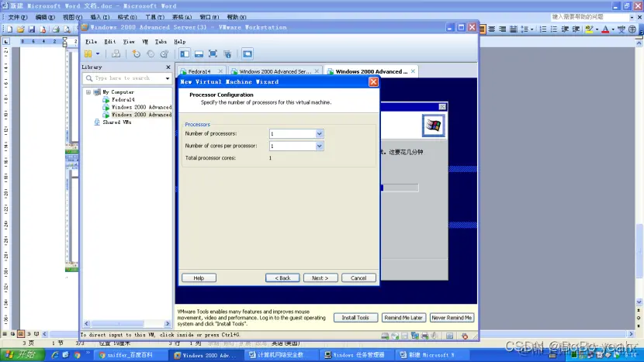The image size is (644, 362).
Task: Click right arrow of Library horizontal scrollbar
Action: pos(167,324)
